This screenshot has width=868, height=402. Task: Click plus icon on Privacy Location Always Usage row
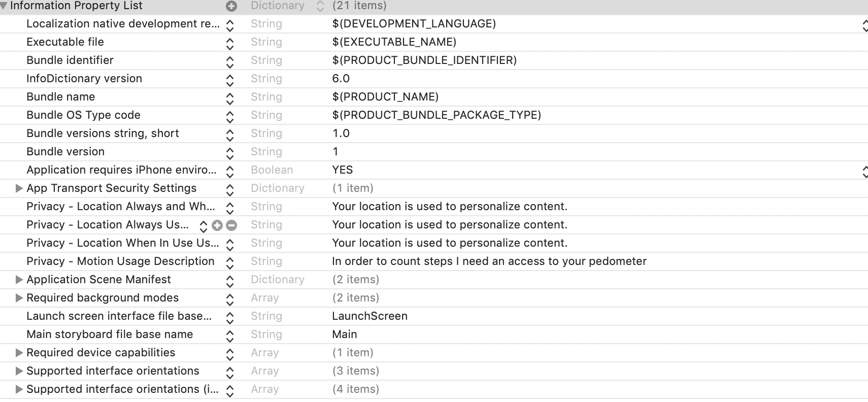click(x=217, y=225)
